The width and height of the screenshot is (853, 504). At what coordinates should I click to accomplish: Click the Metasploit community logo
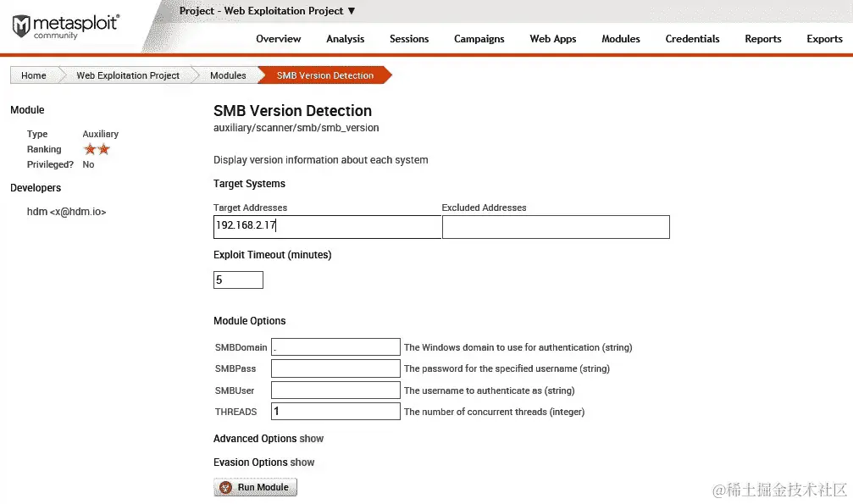pyautogui.click(x=65, y=26)
